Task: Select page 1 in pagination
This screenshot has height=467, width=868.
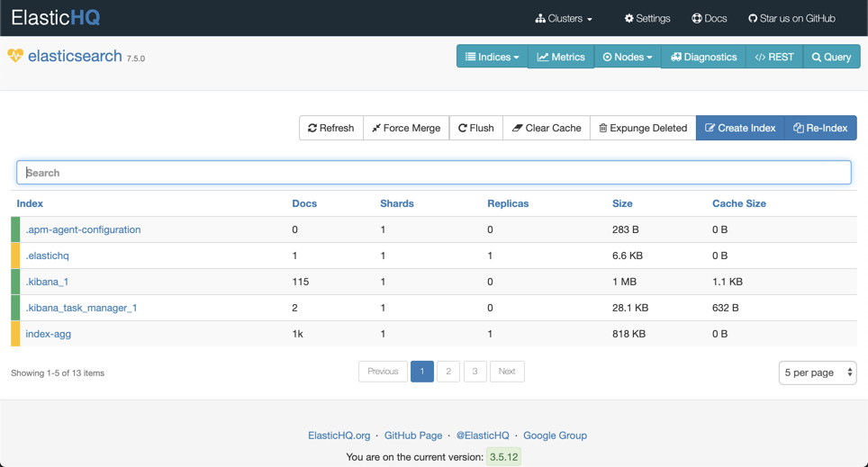Action: click(x=421, y=372)
